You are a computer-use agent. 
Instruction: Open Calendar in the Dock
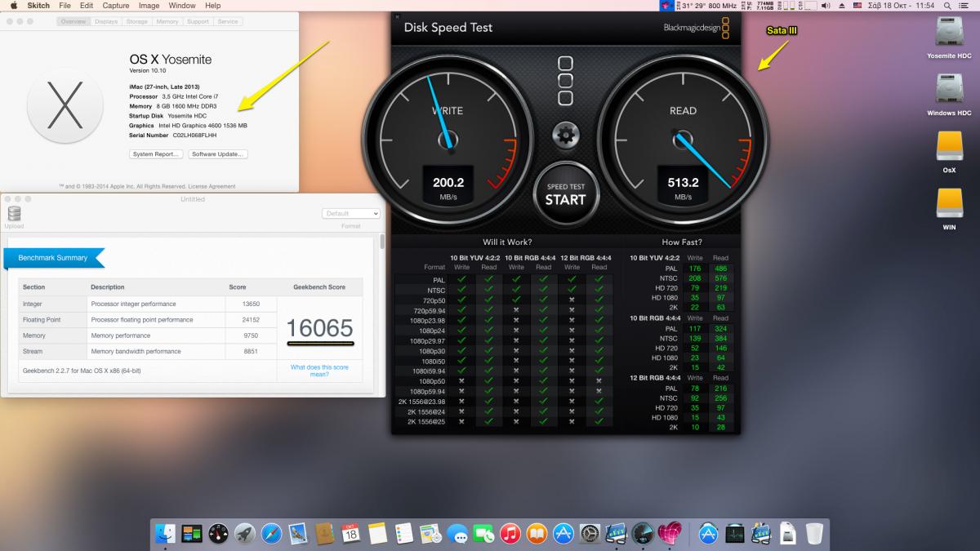pos(350,534)
